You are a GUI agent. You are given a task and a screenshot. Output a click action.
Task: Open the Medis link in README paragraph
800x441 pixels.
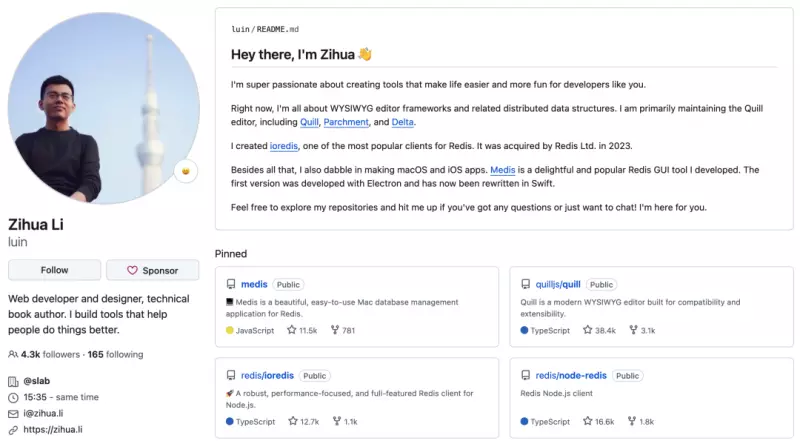[503, 170]
